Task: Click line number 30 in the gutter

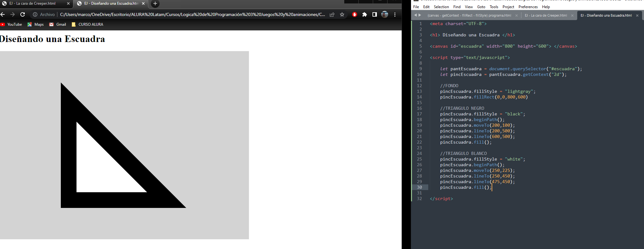Action: (x=419, y=188)
